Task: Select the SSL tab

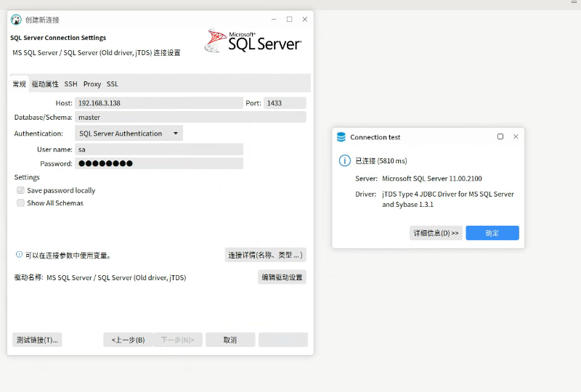Action: click(x=113, y=84)
